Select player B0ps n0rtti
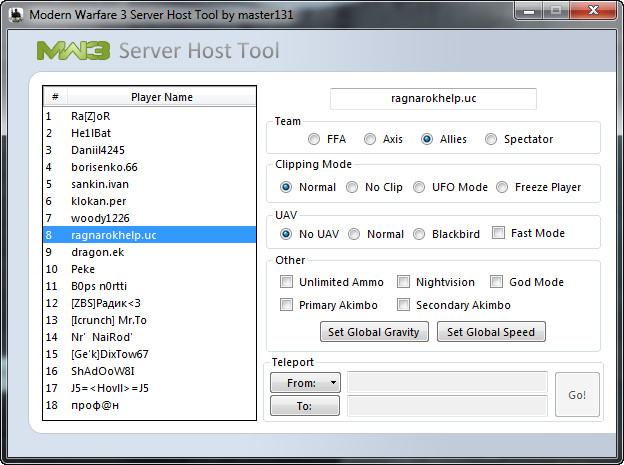The image size is (624, 465). (149, 286)
